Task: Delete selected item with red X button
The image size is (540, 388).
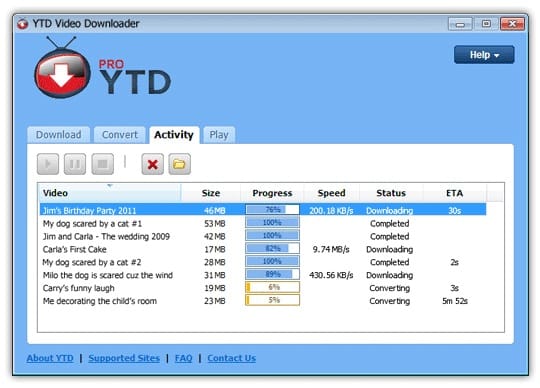Action: pos(153,164)
